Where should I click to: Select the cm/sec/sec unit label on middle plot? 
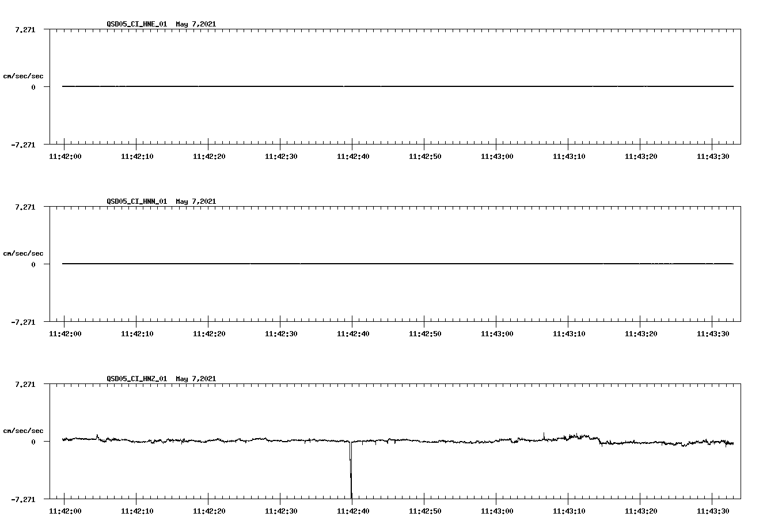point(24,253)
